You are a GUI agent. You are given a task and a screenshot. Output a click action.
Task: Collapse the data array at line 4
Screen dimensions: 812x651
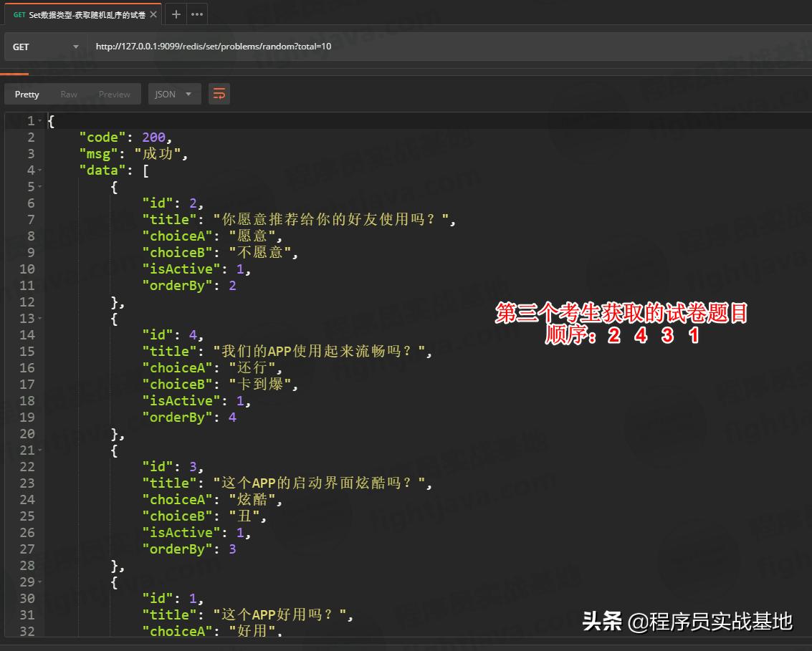click(x=40, y=170)
